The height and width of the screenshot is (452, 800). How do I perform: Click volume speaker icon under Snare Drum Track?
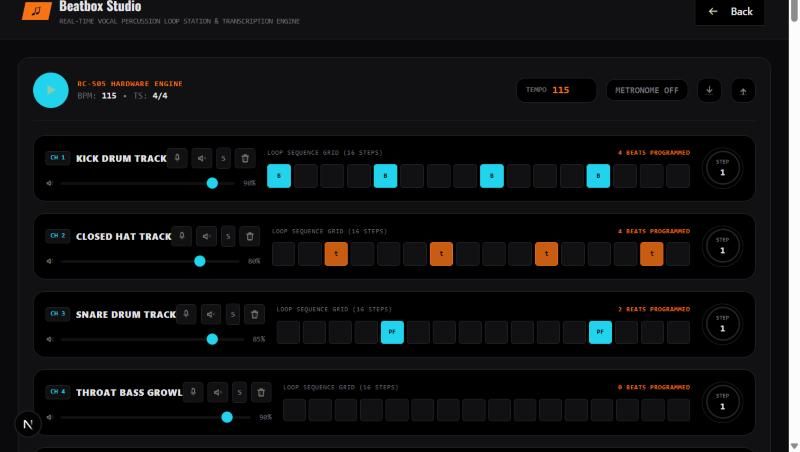pos(49,339)
